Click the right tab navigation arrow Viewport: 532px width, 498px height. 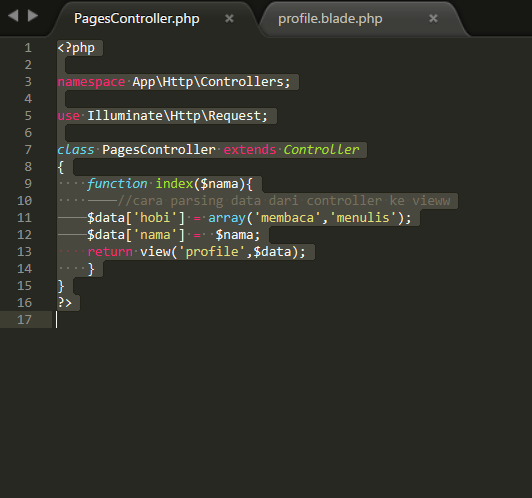tap(33, 16)
